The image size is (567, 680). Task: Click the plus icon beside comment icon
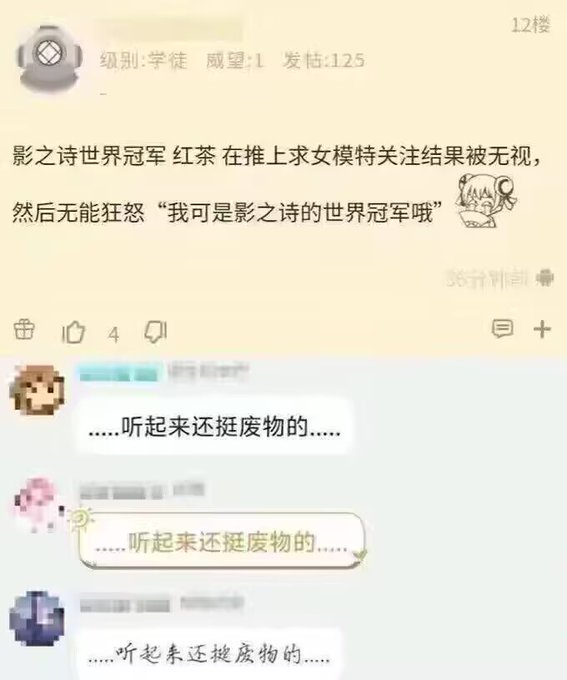click(542, 330)
